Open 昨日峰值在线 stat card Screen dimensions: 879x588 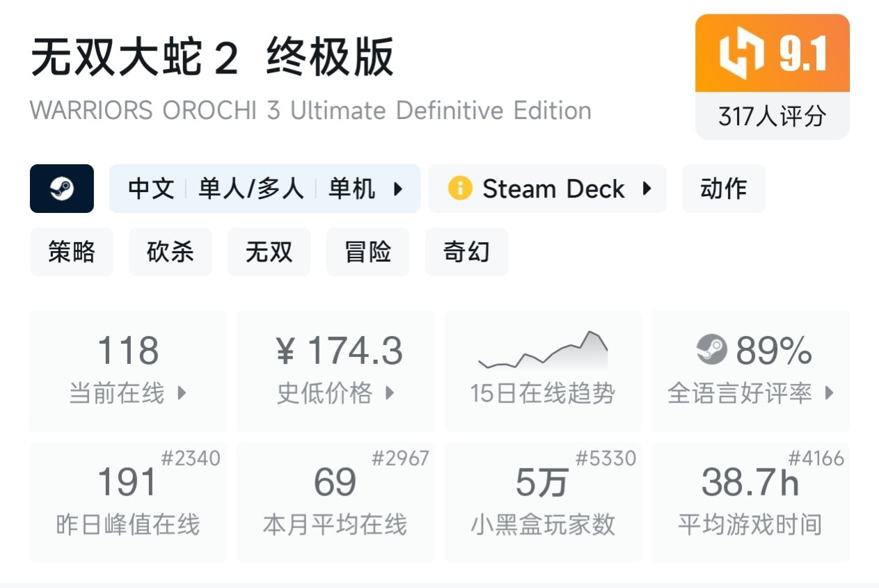tap(128, 502)
